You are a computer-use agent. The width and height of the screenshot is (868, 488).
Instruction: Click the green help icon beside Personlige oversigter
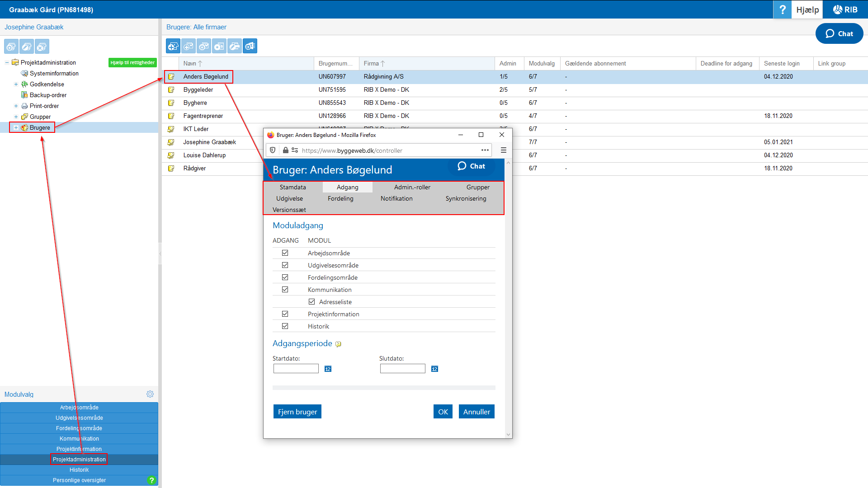[x=152, y=480]
